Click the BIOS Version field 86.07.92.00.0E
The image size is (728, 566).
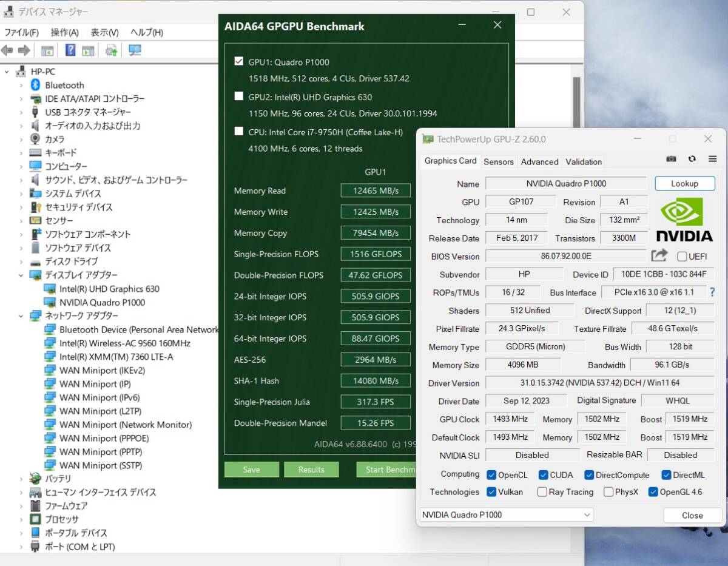(566, 256)
